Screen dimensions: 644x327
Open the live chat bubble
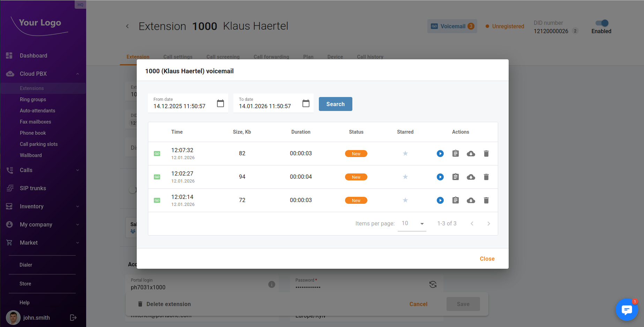tap(627, 310)
